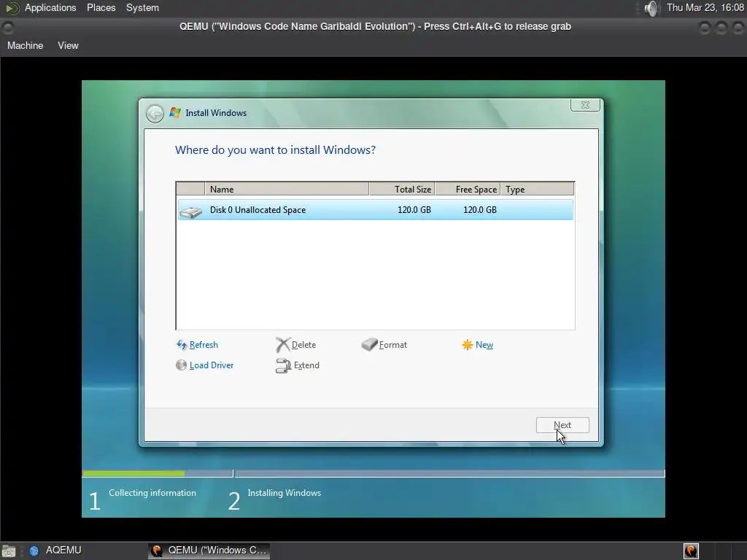This screenshot has height=560, width=747.
Task: Click the Refresh link
Action: [204, 345]
